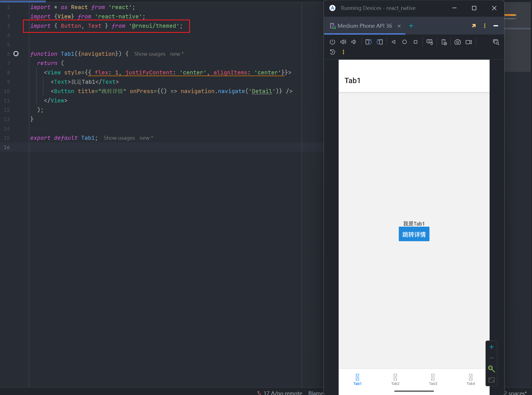Click the orange dock-window arrow icon
This screenshot has width=532, height=395.
(x=474, y=26)
